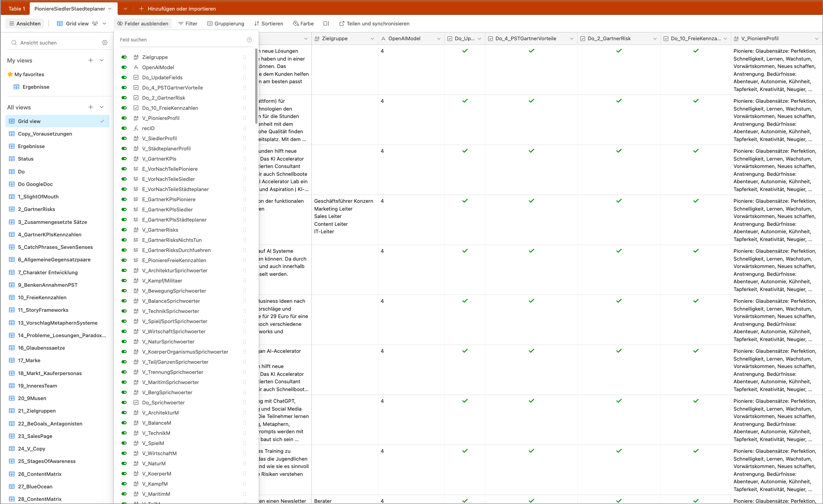Click the plus icon to add table
Screen dimensions: 823x504
click(x=141, y=9)
